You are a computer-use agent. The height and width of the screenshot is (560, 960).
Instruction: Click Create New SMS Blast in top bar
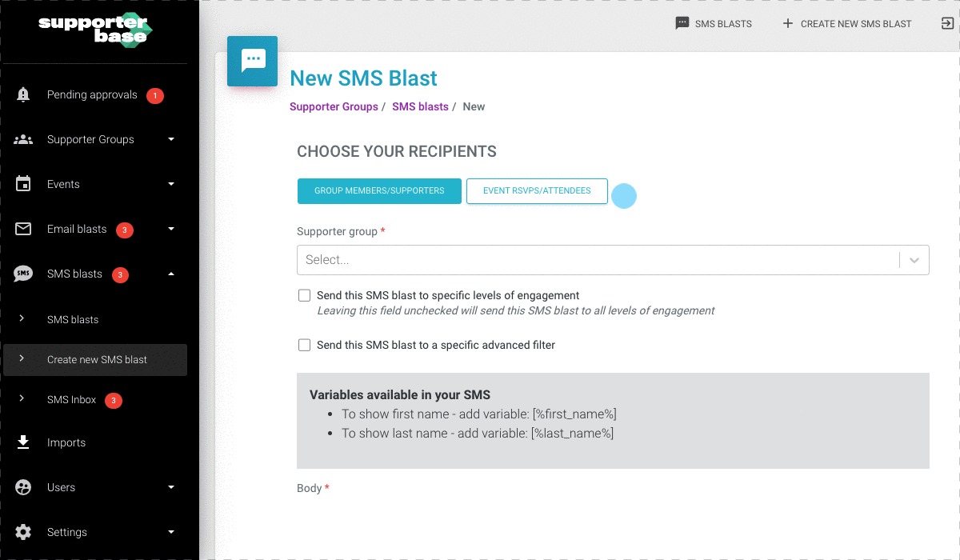847,23
